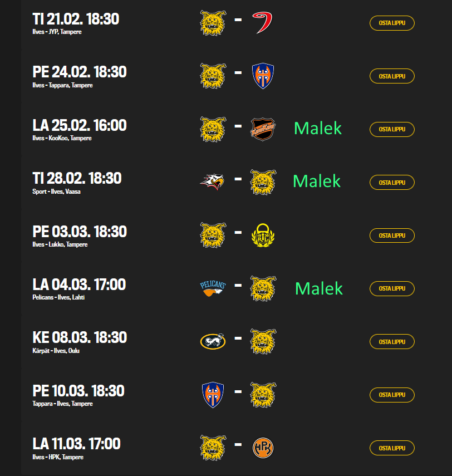Click the Lukko padlock logo
Viewport: 452px width, 476px height.
(263, 235)
